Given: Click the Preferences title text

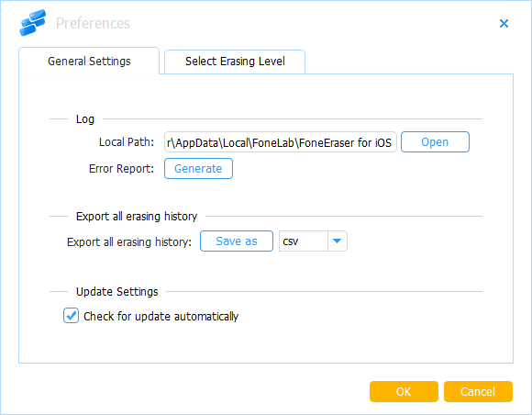Looking at the screenshot, I should pos(93,23).
